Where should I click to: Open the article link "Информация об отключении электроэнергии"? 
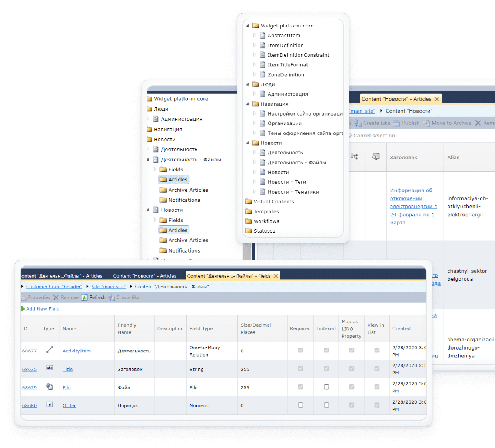click(413, 207)
